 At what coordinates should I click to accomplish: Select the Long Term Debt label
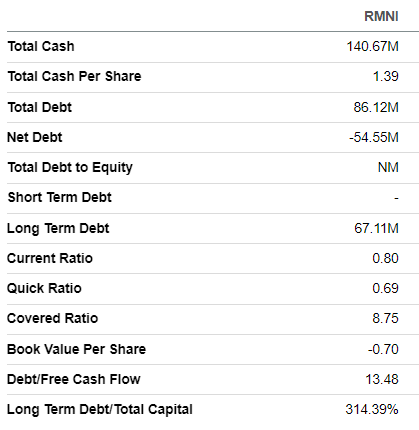[x=58, y=229]
